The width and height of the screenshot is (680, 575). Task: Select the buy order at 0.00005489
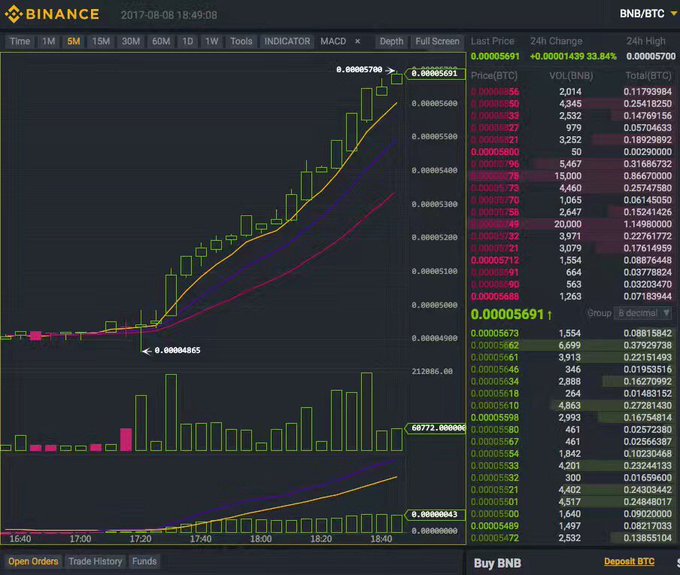571,526
